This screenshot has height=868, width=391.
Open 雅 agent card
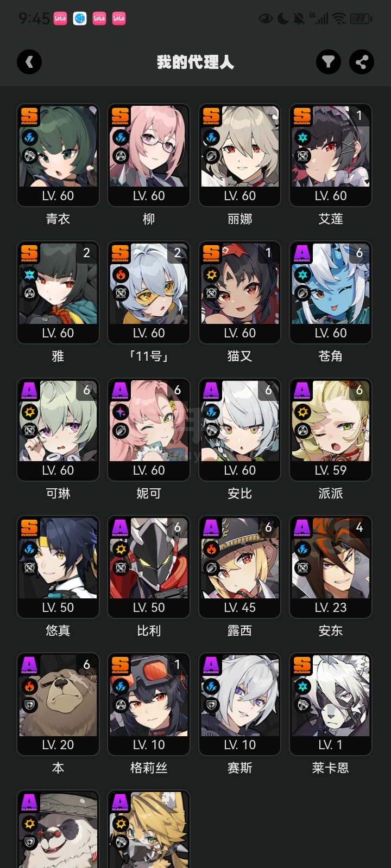58,292
